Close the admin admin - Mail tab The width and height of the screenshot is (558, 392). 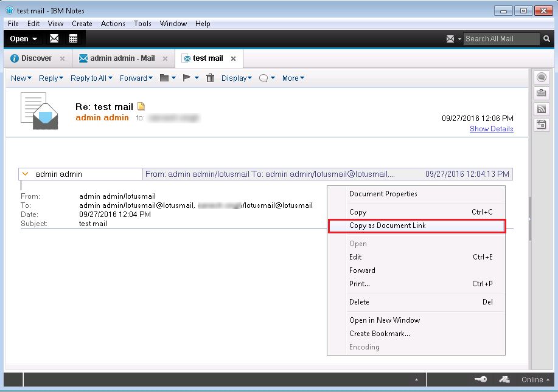pos(165,58)
